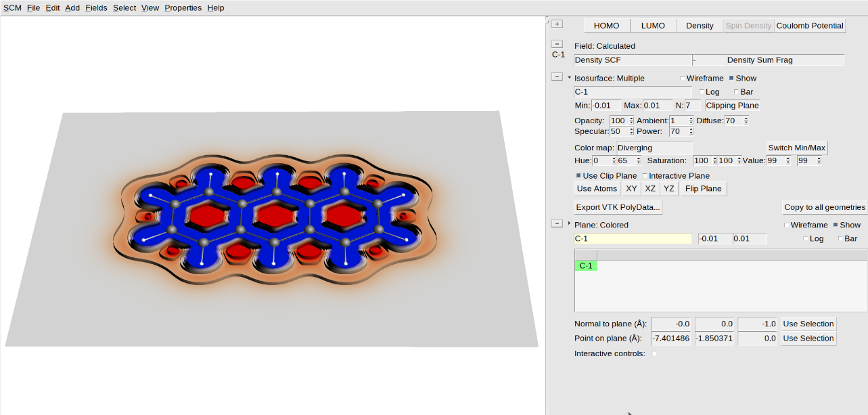This screenshot has width=868, height=415.
Task: Select the green C-1 entry in the plane list
Action: click(585, 265)
